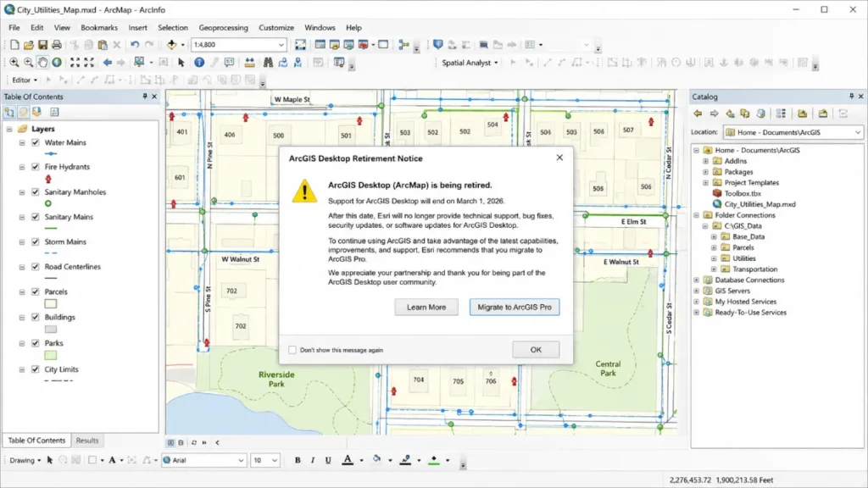Go up one level in Catalog

[730, 114]
